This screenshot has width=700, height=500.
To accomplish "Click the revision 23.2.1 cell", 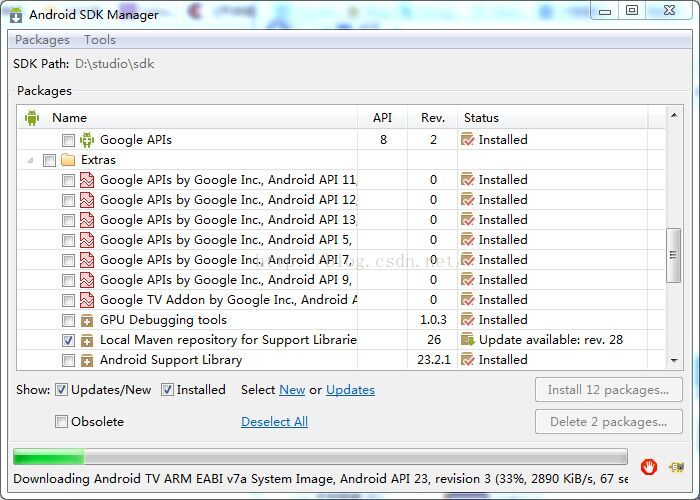I will click(x=433, y=360).
